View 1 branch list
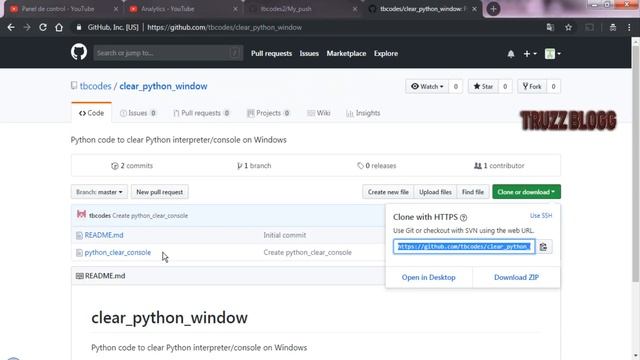 point(254,166)
